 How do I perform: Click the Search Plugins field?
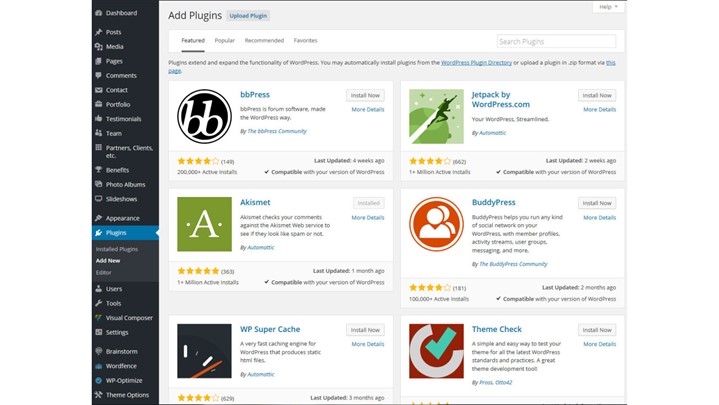pos(556,41)
